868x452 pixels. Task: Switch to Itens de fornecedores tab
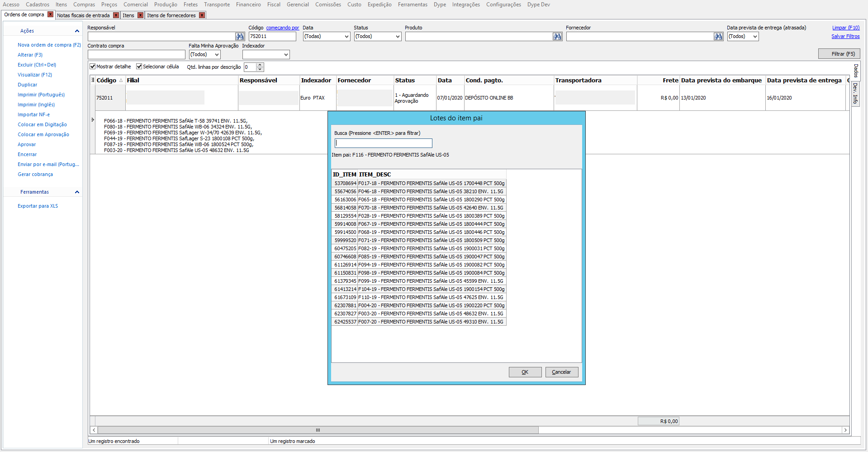[x=171, y=15]
